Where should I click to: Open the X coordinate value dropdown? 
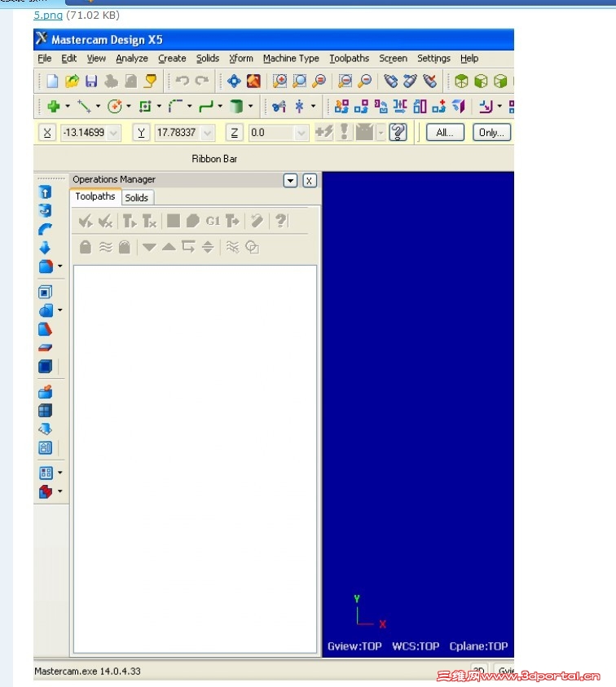(113, 132)
